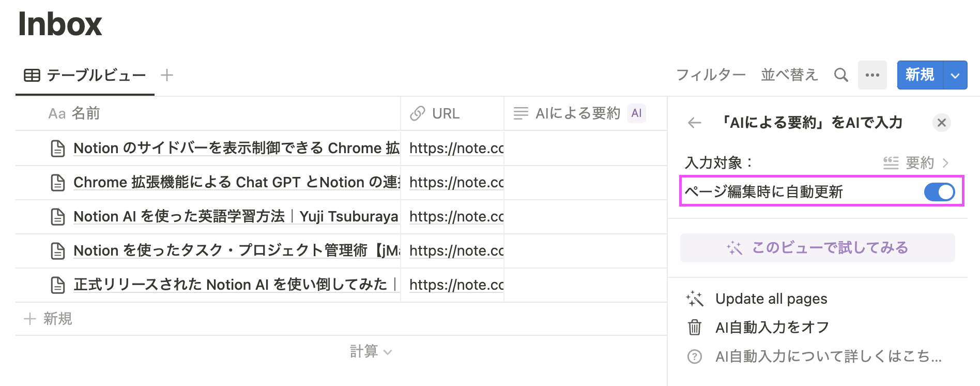This screenshot has width=980, height=386.
Task: Click empty AI要約 cell in 正式リリースされた row
Action: click(x=585, y=285)
